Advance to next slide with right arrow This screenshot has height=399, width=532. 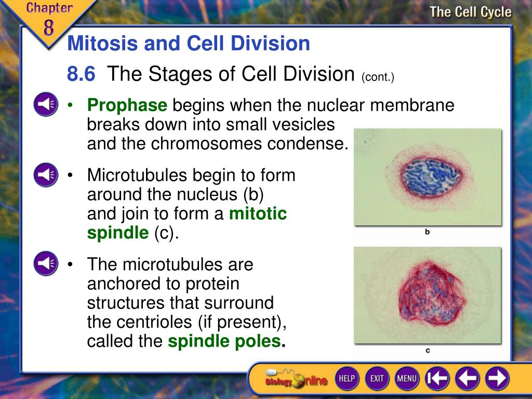click(497, 378)
